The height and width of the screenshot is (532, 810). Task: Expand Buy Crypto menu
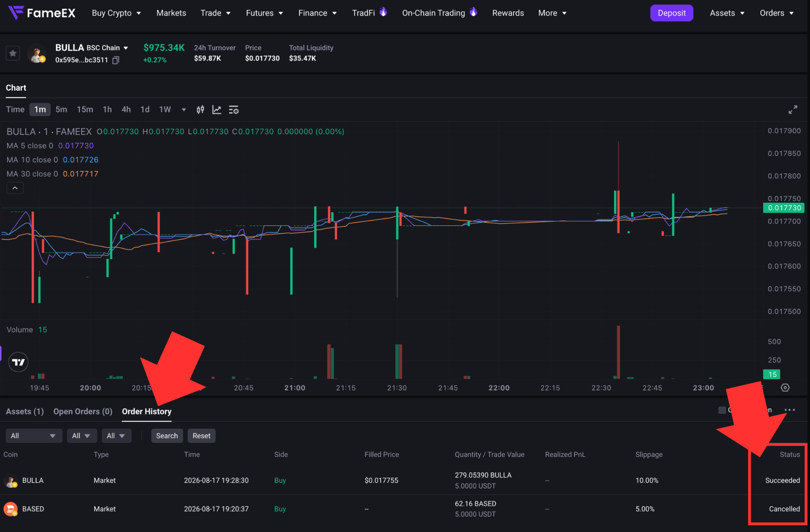[116, 13]
